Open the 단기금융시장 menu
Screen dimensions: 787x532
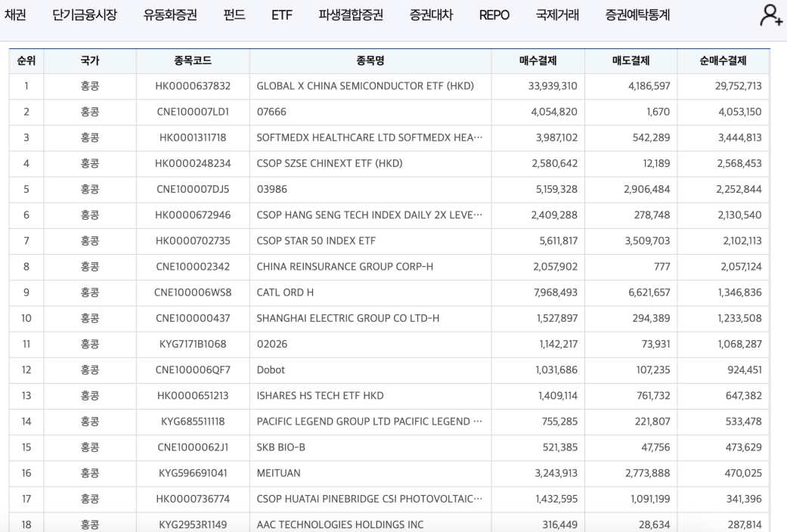85,15
